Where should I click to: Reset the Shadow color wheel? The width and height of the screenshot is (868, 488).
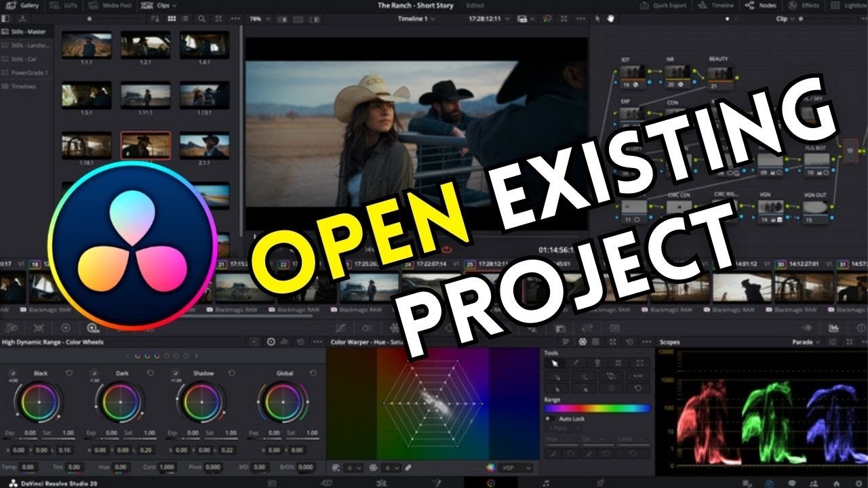pos(231,373)
